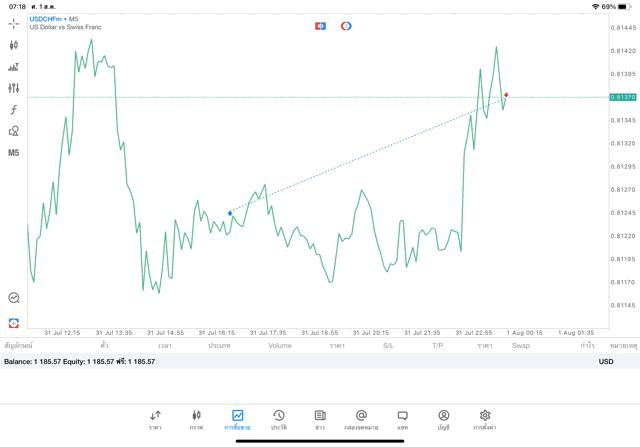
Task: Open chart settings sliders icon
Action: point(14,88)
